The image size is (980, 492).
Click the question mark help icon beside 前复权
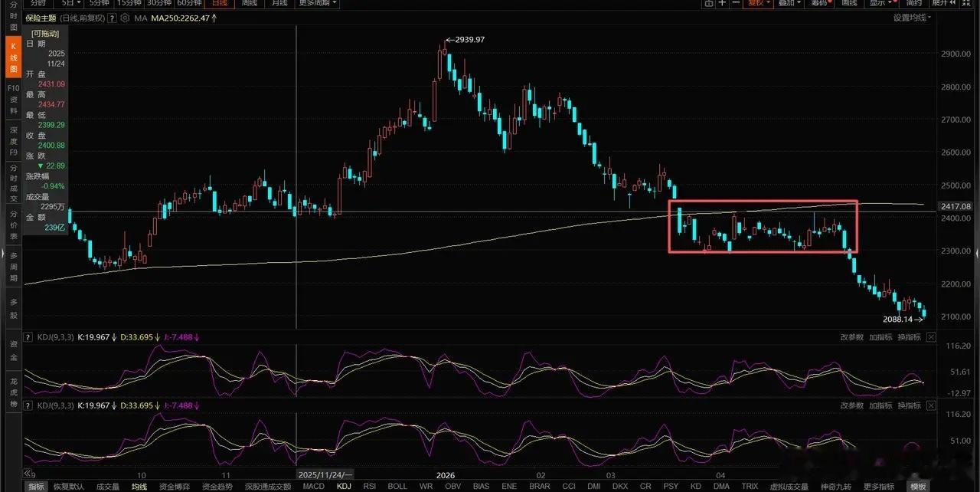(x=112, y=18)
